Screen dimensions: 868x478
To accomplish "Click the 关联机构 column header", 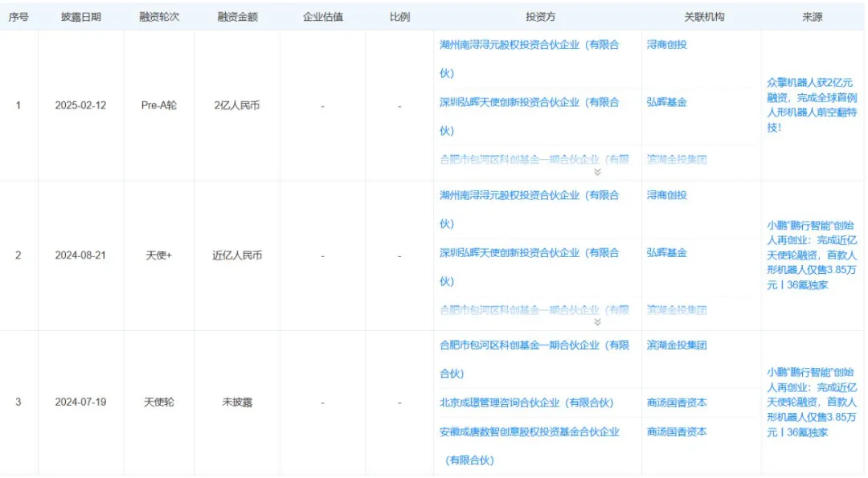I will pyautogui.click(x=704, y=17).
